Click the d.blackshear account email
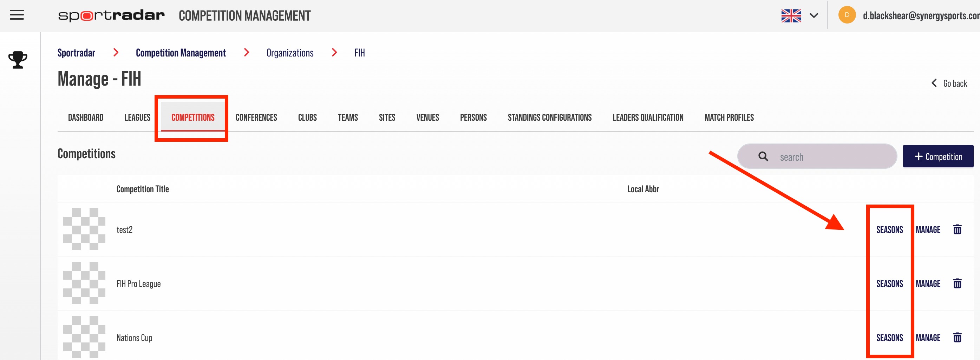 [x=921, y=15]
